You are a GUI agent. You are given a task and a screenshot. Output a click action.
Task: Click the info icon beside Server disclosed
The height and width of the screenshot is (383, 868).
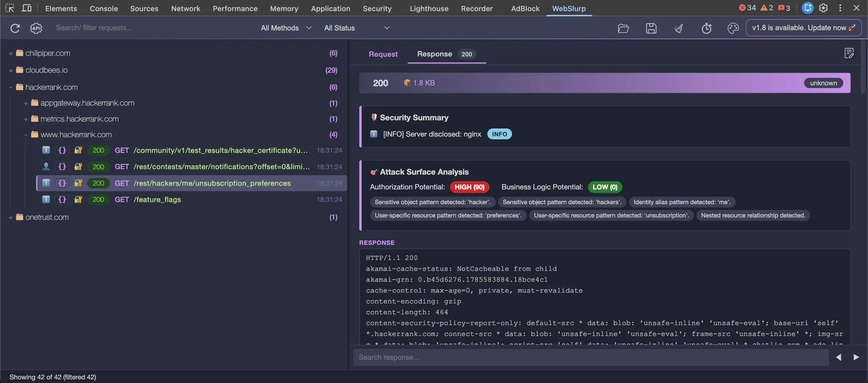[x=374, y=134]
